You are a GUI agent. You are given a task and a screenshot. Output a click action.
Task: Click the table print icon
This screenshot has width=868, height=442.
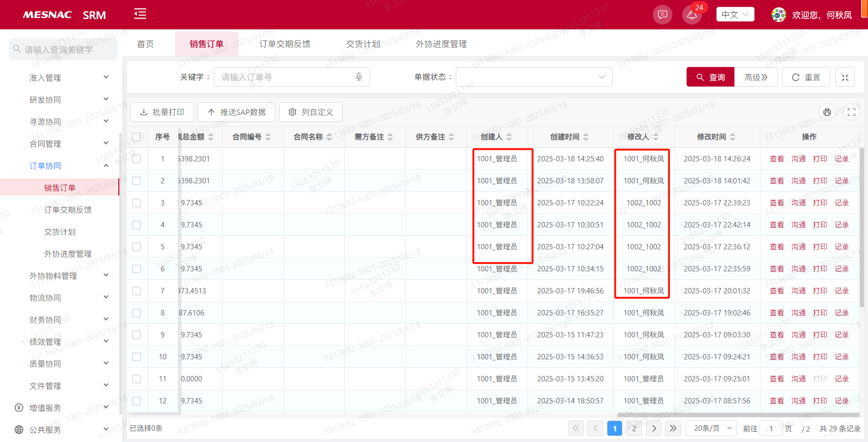coord(827,112)
